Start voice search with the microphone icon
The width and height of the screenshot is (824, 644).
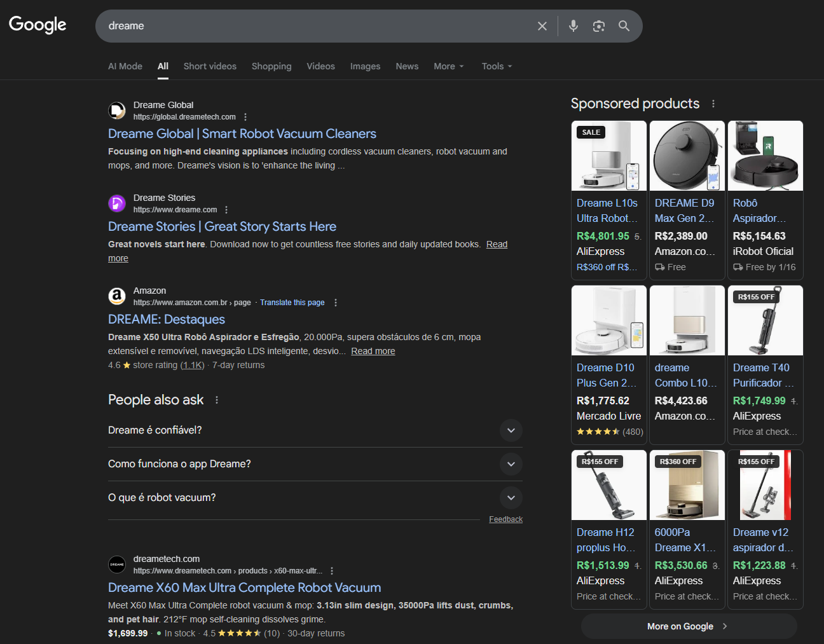pos(573,26)
